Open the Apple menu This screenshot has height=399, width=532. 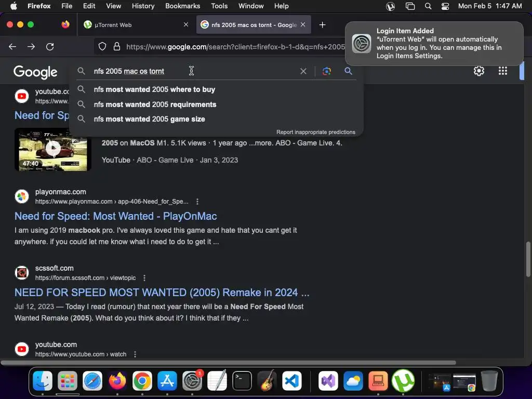(x=14, y=6)
